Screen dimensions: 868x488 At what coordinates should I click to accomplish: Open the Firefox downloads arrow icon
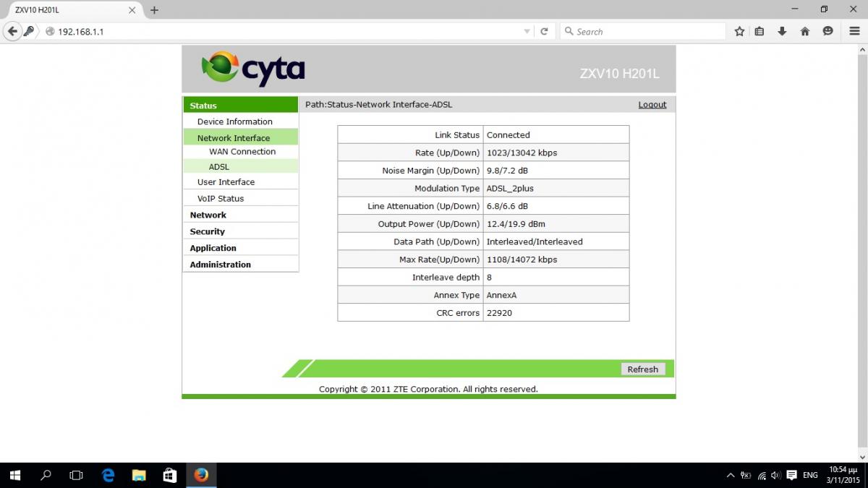click(782, 31)
